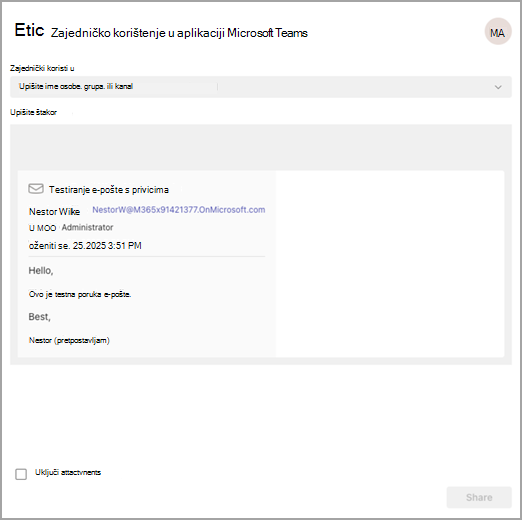Image resolution: width=522 pixels, height=520 pixels.
Task: Select the subject 'Testiranje e-pošte s privicima'
Action: [109, 190]
